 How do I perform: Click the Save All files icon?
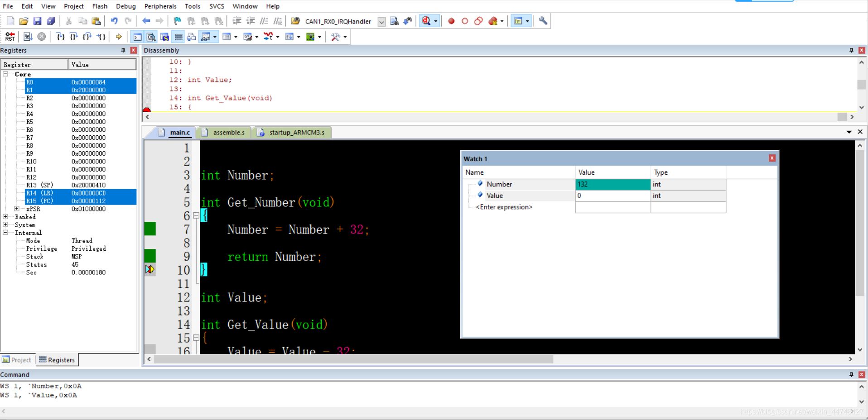tap(51, 21)
